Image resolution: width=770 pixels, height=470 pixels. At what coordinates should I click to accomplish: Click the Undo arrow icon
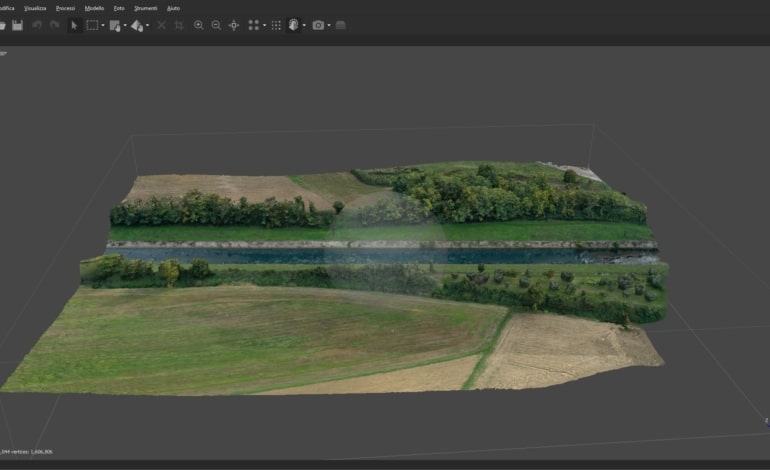tap(37, 26)
